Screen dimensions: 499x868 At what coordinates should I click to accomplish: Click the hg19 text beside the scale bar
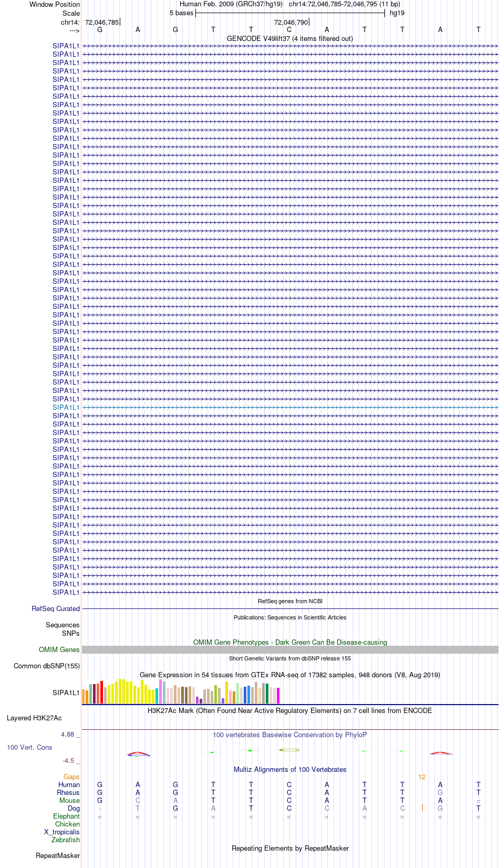(397, 13)
